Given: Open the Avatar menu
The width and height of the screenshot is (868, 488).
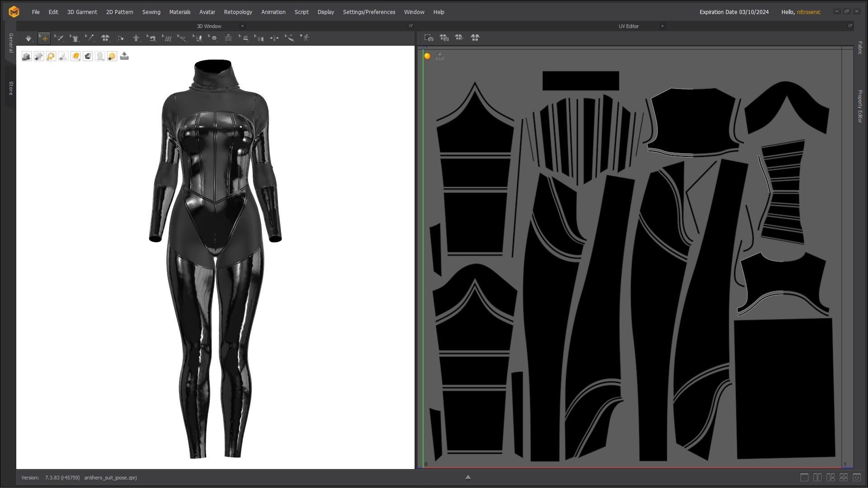Looking at the screenshot, I should (x=207, y=12).
